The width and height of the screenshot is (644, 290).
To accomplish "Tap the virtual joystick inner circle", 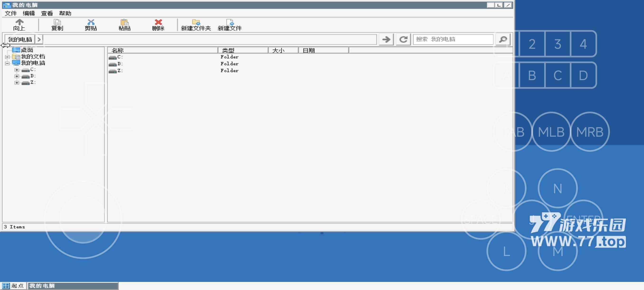I will pyautogui.click(x=83, y=219).
